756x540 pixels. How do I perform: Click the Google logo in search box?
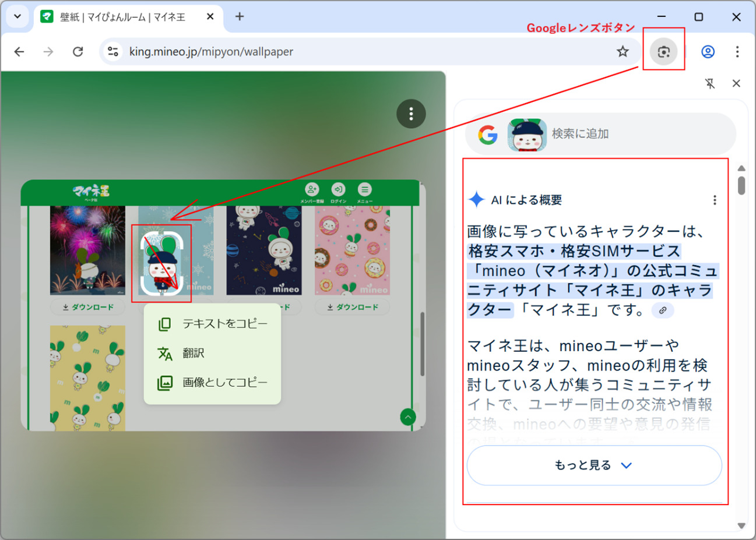point(488,135)
